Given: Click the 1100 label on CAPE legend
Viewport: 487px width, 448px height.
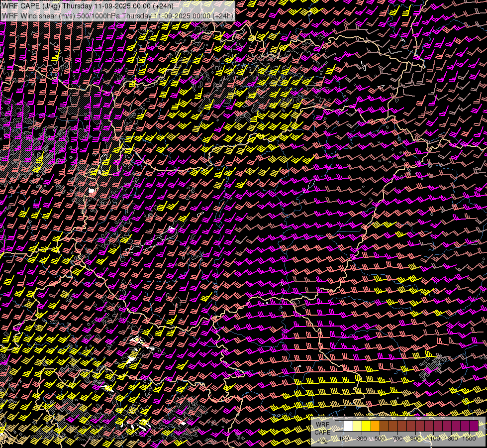Looking at the screenshot, I should coord(433,439).
